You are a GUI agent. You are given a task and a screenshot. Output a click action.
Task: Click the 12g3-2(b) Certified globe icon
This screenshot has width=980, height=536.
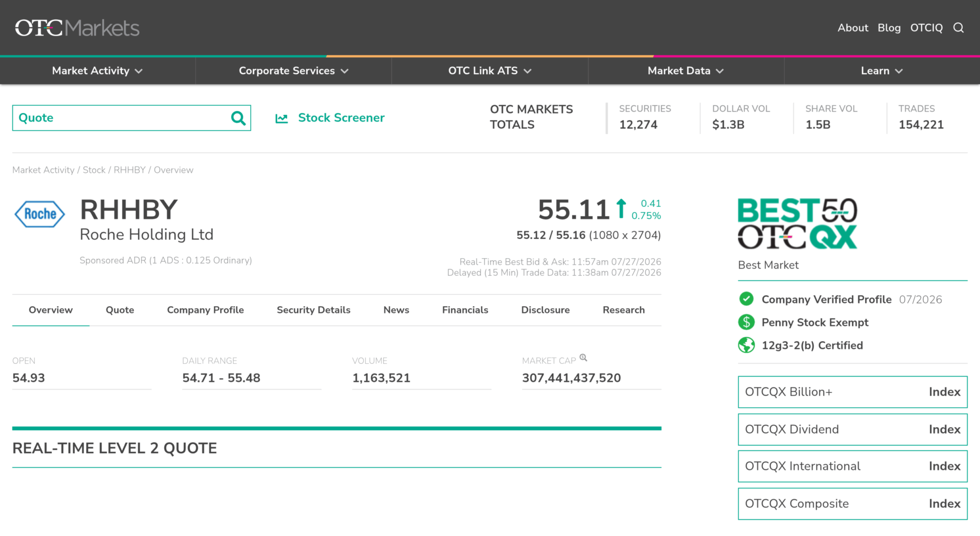point(746,345)
